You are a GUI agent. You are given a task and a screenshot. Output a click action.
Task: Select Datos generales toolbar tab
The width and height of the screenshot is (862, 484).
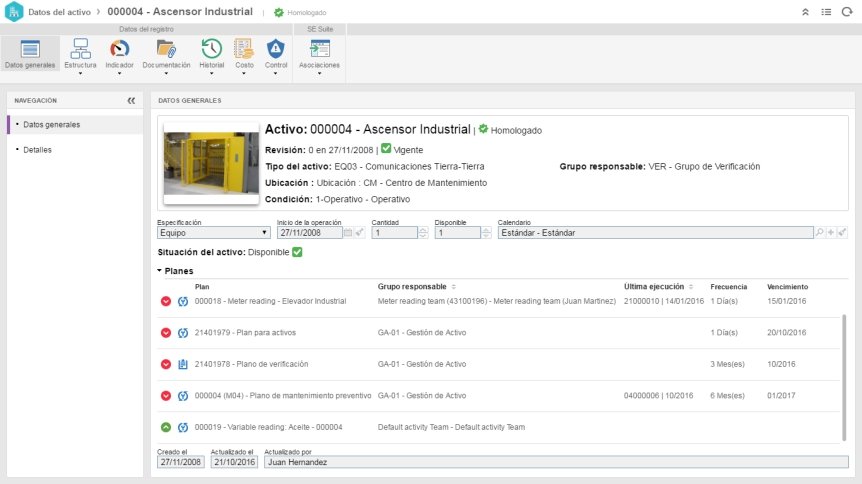click(30, 54)
